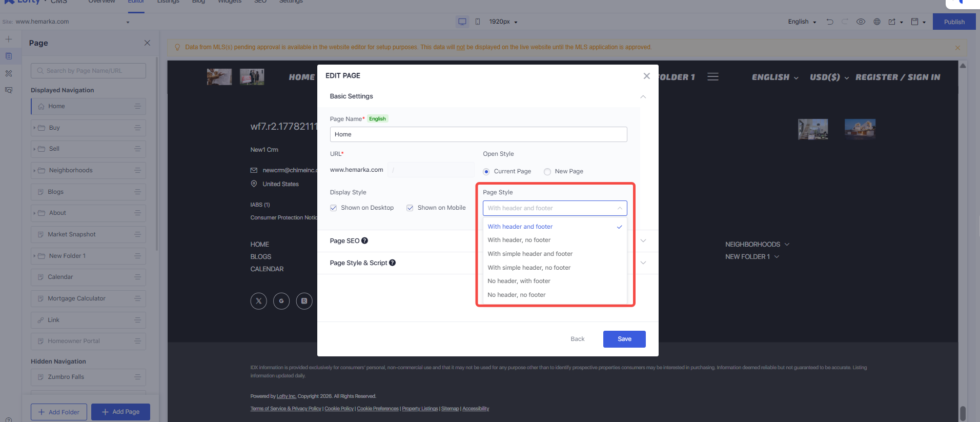Toggle the Shown on Mobile checkbox
Screen dimensions: 980x422
(410, 208)
